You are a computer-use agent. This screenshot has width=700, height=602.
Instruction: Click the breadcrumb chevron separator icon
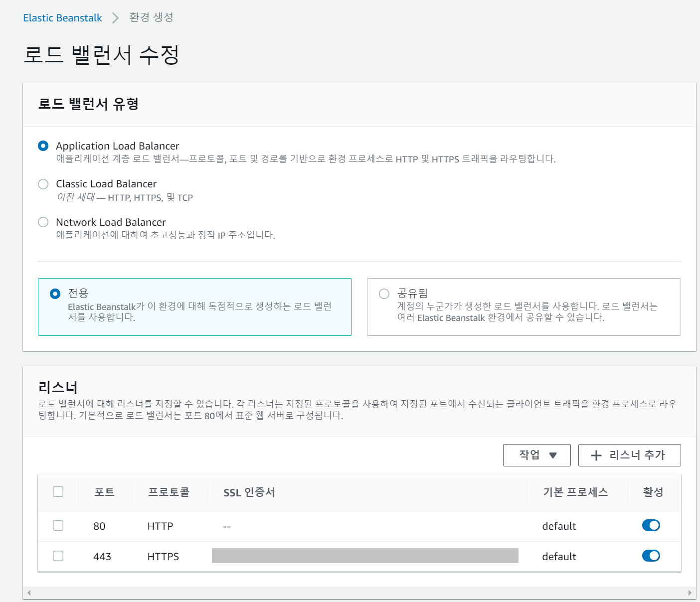[x=116, y=18]
